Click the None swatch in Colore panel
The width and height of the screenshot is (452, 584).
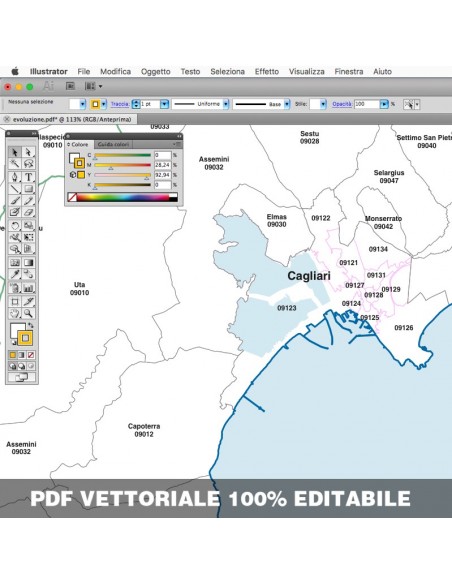(72, 197)
